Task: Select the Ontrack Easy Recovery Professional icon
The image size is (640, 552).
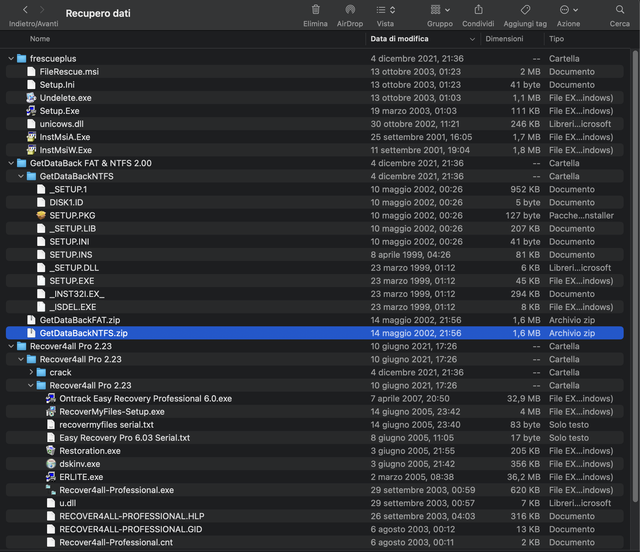Action: 51,398
